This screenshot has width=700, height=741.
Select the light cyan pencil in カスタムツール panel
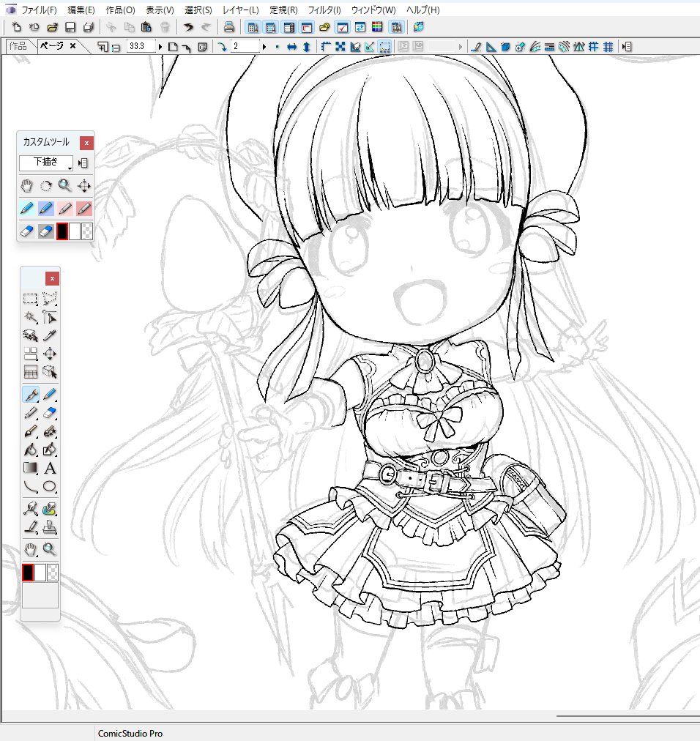[27, 209]
